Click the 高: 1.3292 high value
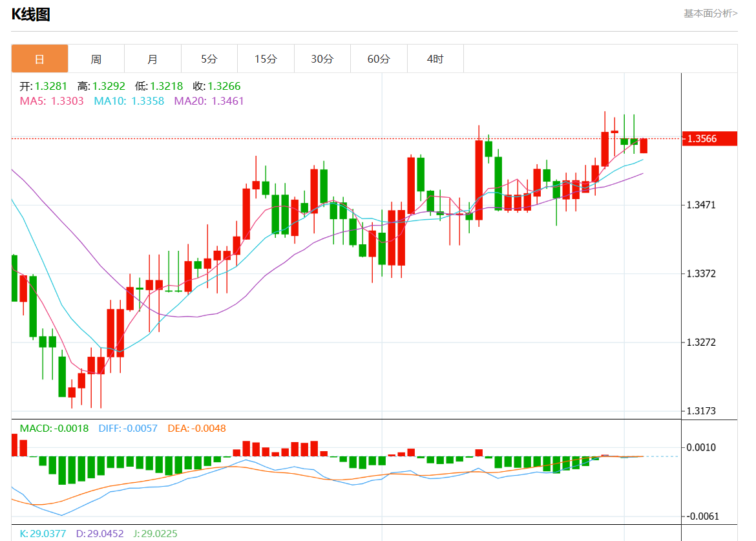756x541 pixels. (101, 87)
